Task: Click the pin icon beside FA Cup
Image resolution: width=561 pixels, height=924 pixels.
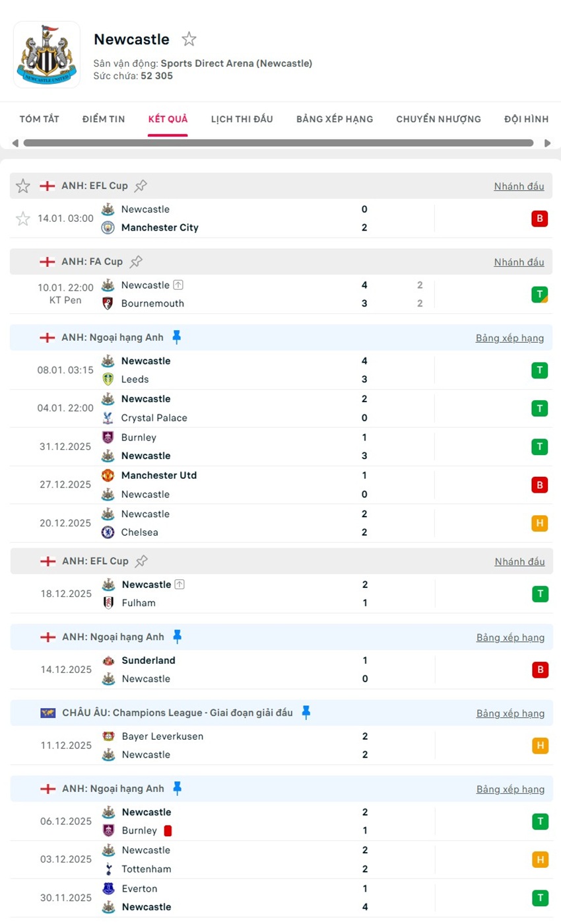Action: (136, 261)
